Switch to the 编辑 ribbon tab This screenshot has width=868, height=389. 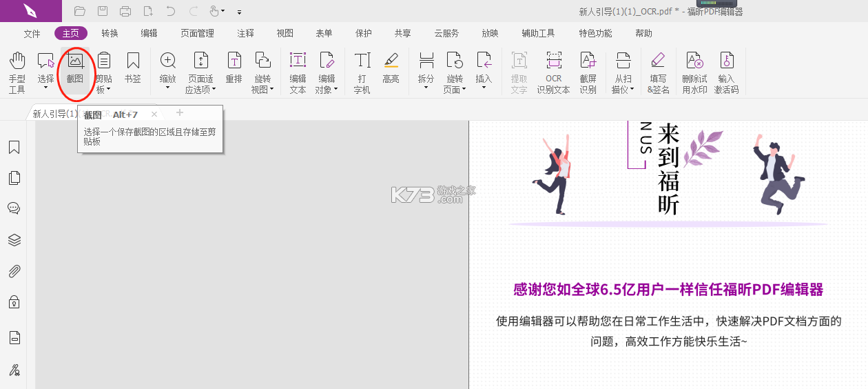(149, 33)
